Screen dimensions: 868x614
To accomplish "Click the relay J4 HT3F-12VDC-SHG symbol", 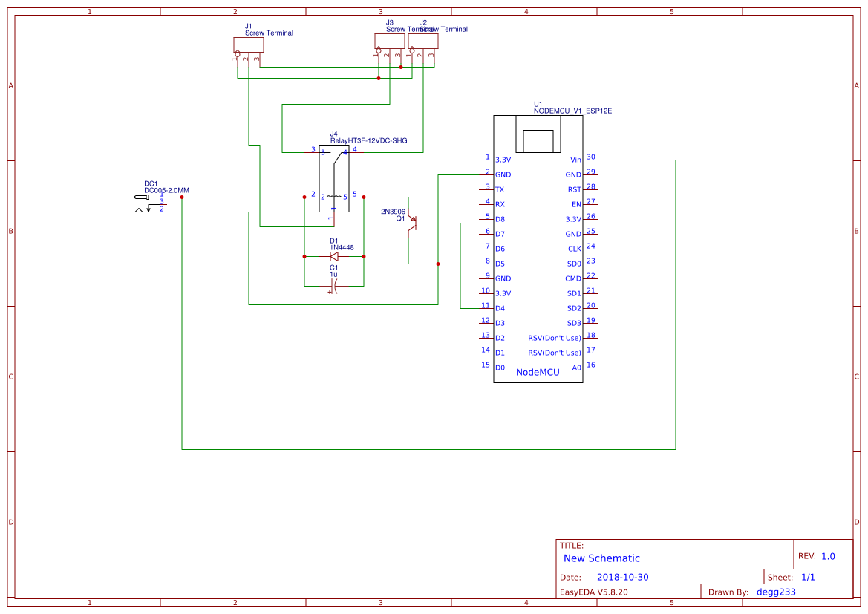I will pyautogui.click(x=334, y=178).
